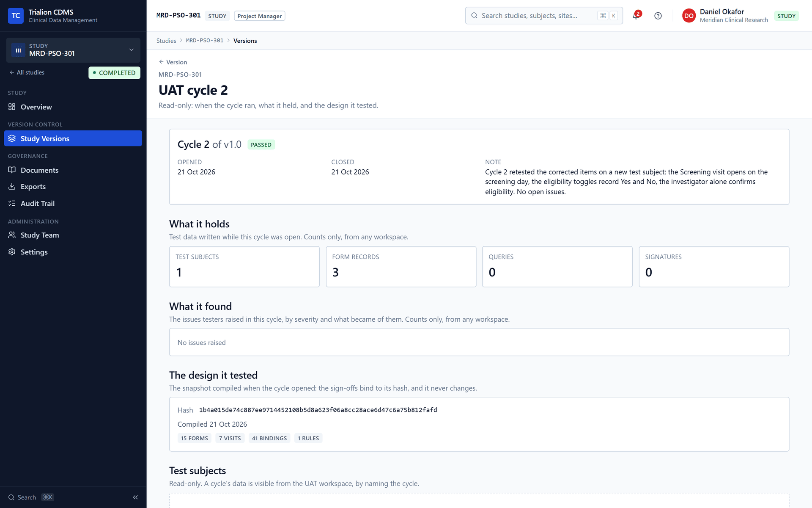Collapse the sidebar with double chevron
Image resolution: width=812 pixels, height=508 pixels.
tap(135, 497)
